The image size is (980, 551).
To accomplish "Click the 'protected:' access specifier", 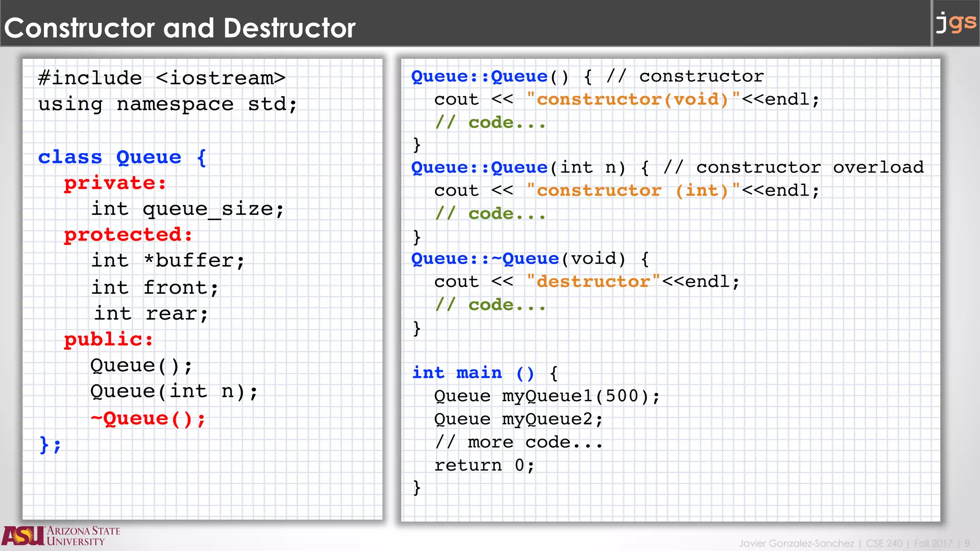I will point(128,235).
